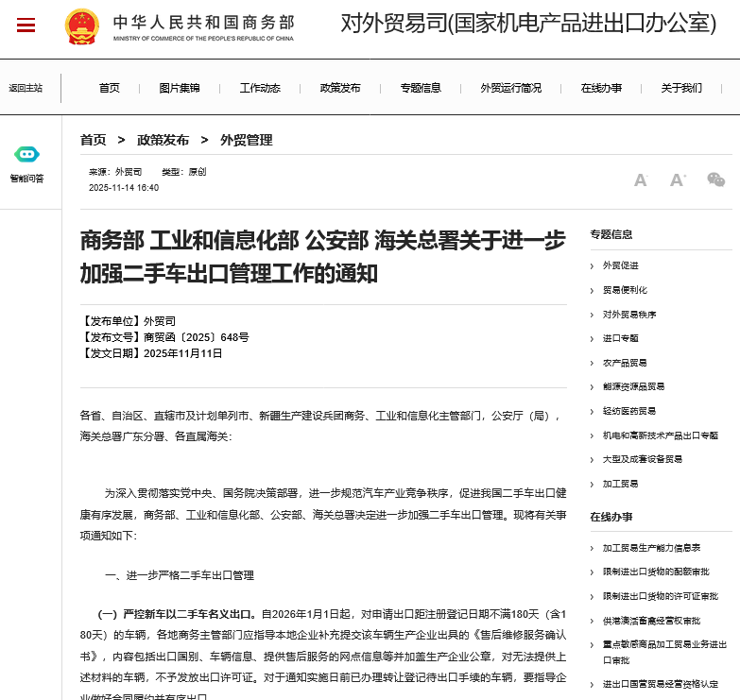Click the 发文日期 2025年11月11日 line
Screen dimensions: 740x700
[x=151, y=353]
